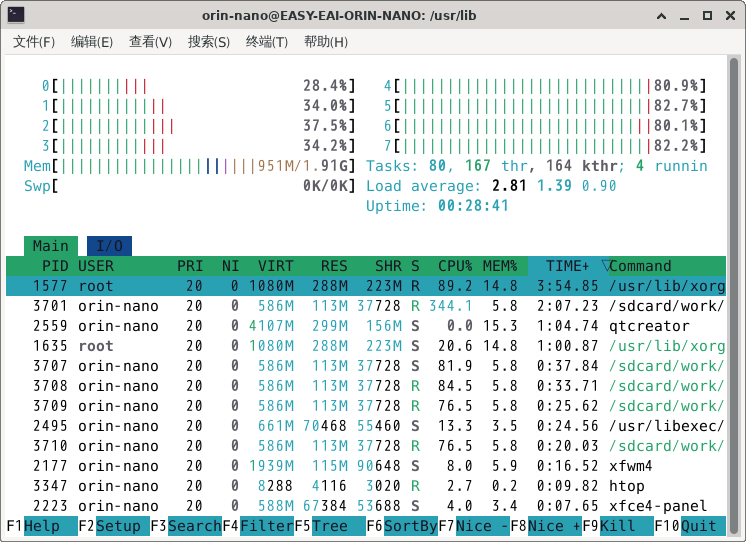Sort by MEM% column header

(500, 266)
